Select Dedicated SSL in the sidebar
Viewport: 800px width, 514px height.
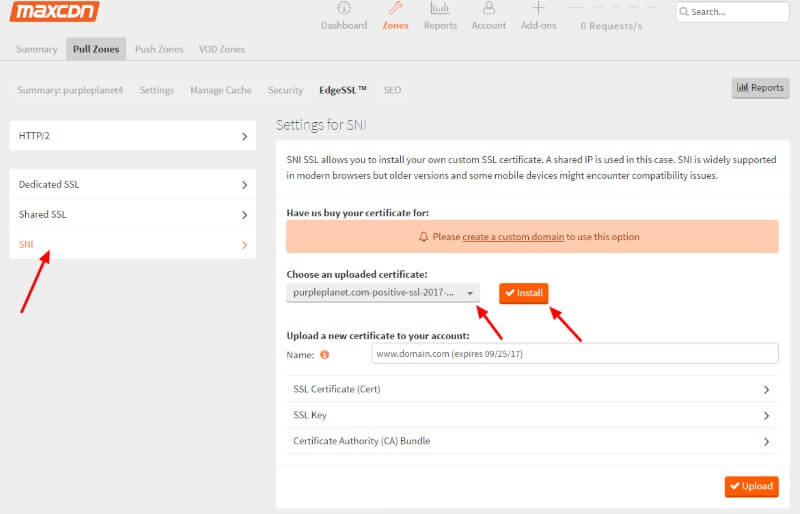point(132,184)
